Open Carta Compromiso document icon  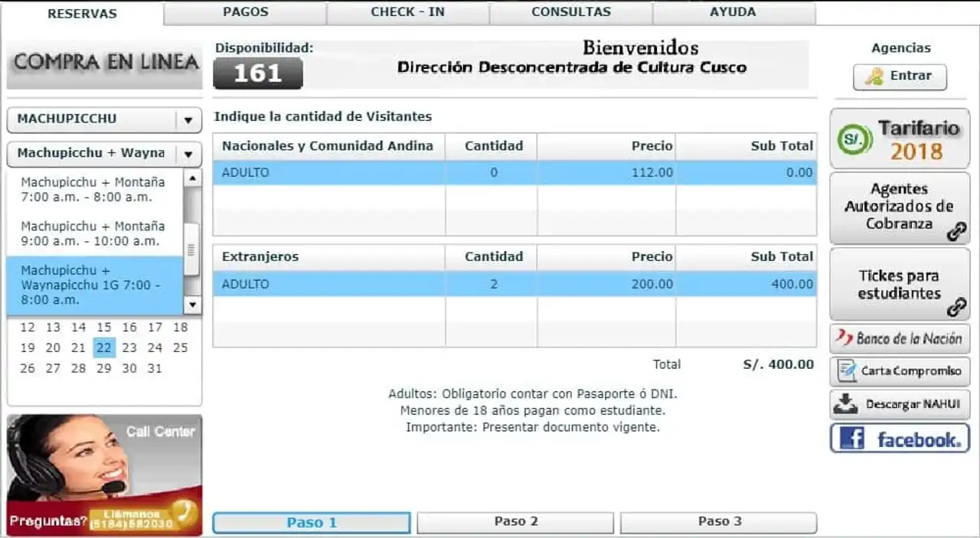(847, 371)
